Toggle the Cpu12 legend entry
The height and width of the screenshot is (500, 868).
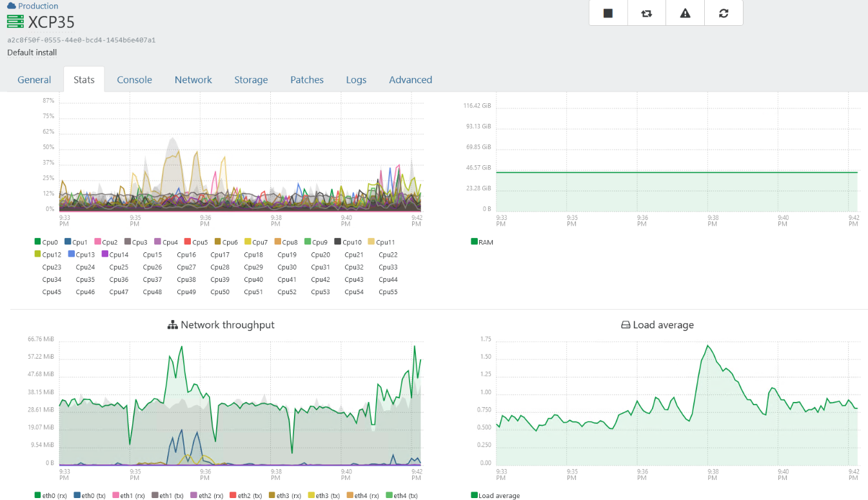point(48,254)
